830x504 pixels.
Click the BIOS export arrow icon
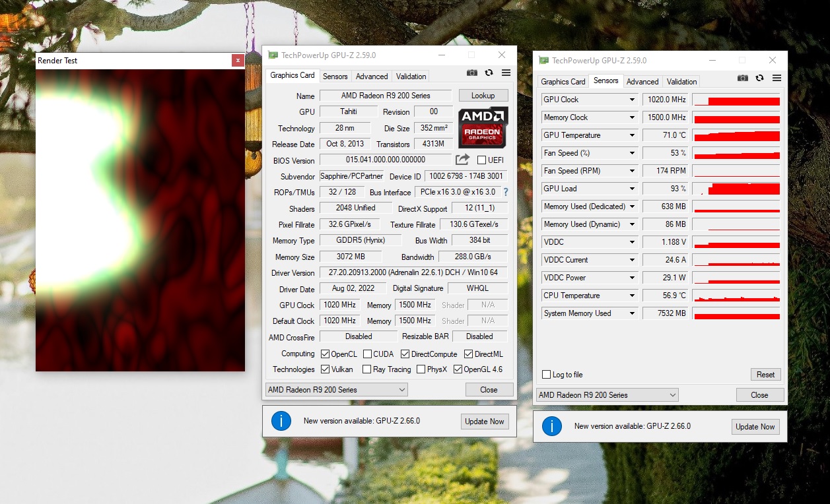tap(462, 160)
